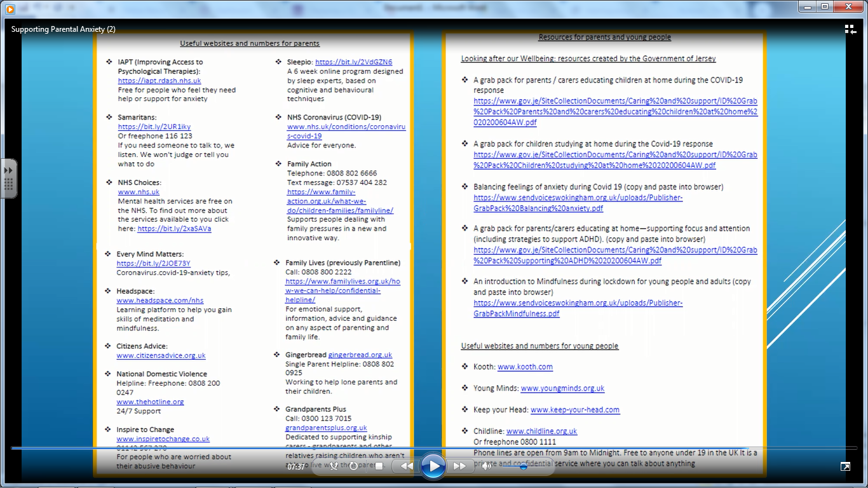Image resolution: width=868 pixels, height=488 pixels.
Task: Click 'Supporting Parental Anxiety (2)' title
Action: (64, 29)
